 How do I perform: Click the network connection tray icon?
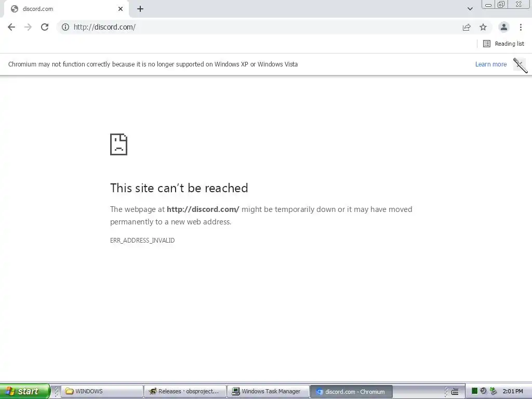493,391
